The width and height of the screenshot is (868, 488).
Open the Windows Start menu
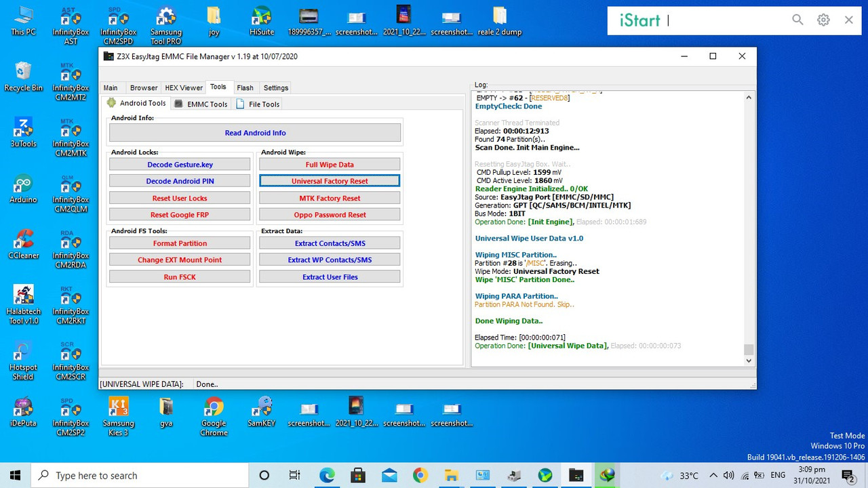pyautogui.click(x=16, y=475)
